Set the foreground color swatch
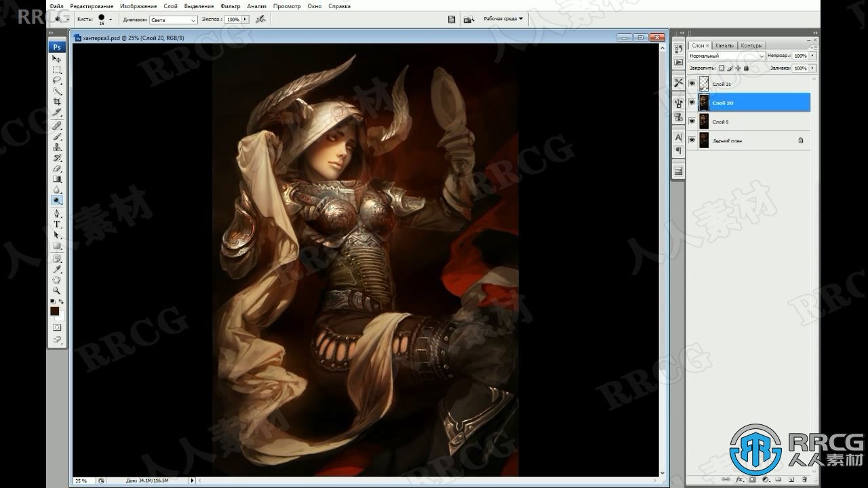This screenshot has height=488, width=868. point(54,310)
